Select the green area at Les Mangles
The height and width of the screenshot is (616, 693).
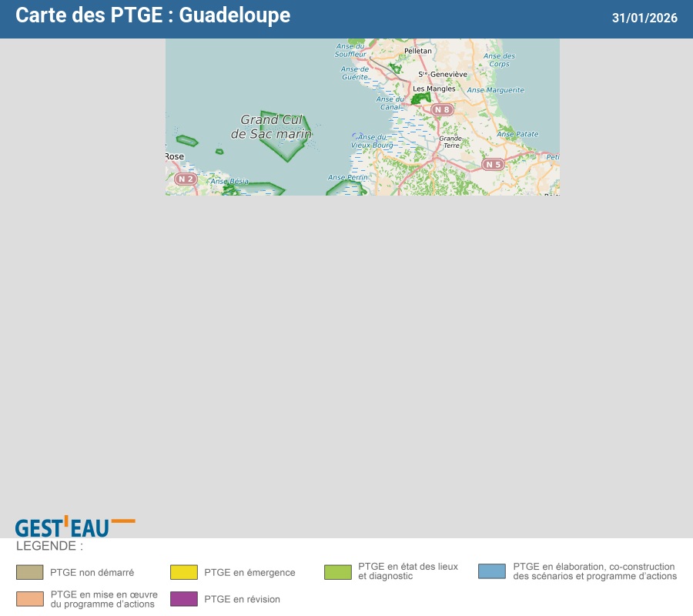point(420,99)
